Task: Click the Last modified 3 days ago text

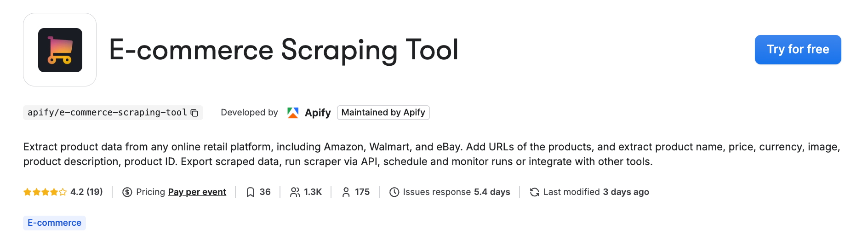Action: [596, 192]
